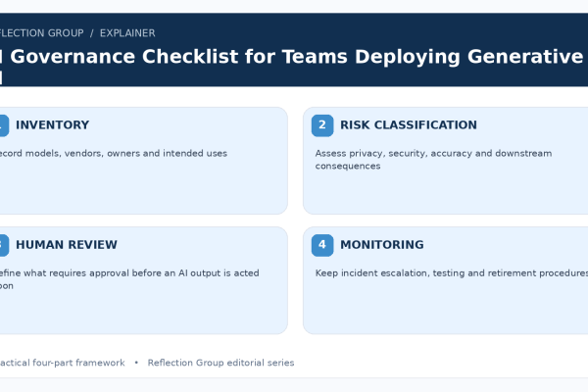Click the number 2 badge for Risk Classification
Viewport: 588px width, 392px height.
(x=322, y=125)
